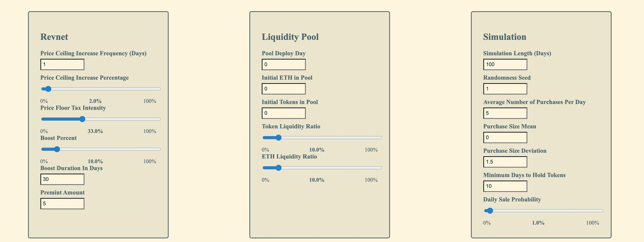Click the Premint Amount input box
Viewport: 644px width, 242px height.
(x=62, y=204)
